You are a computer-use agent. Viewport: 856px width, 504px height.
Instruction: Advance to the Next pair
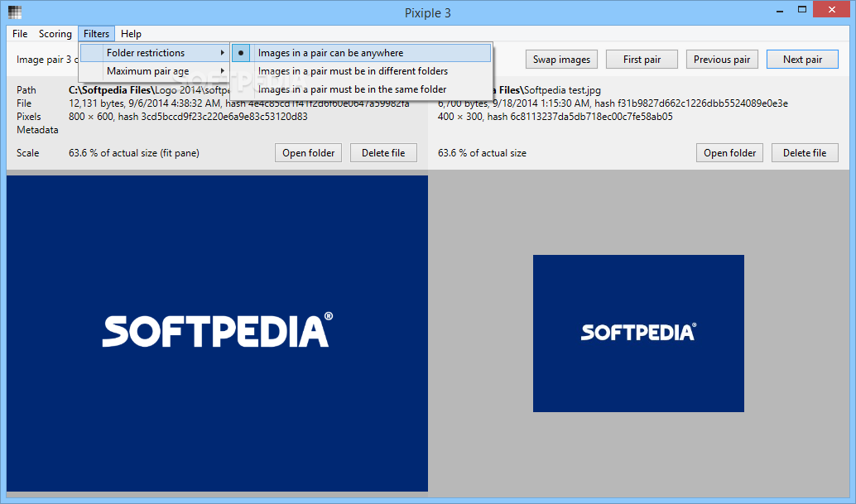(x=802, y=60)
